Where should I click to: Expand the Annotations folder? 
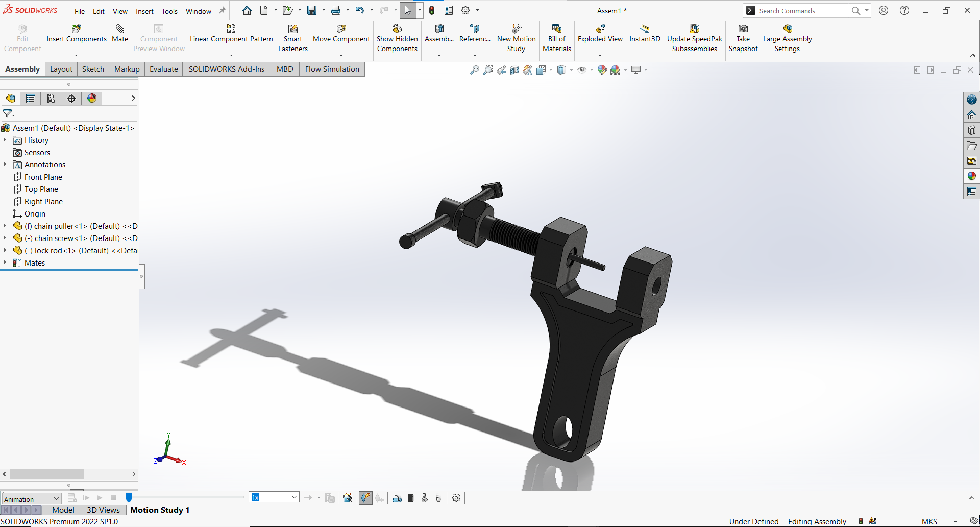(x=5, y=164)
